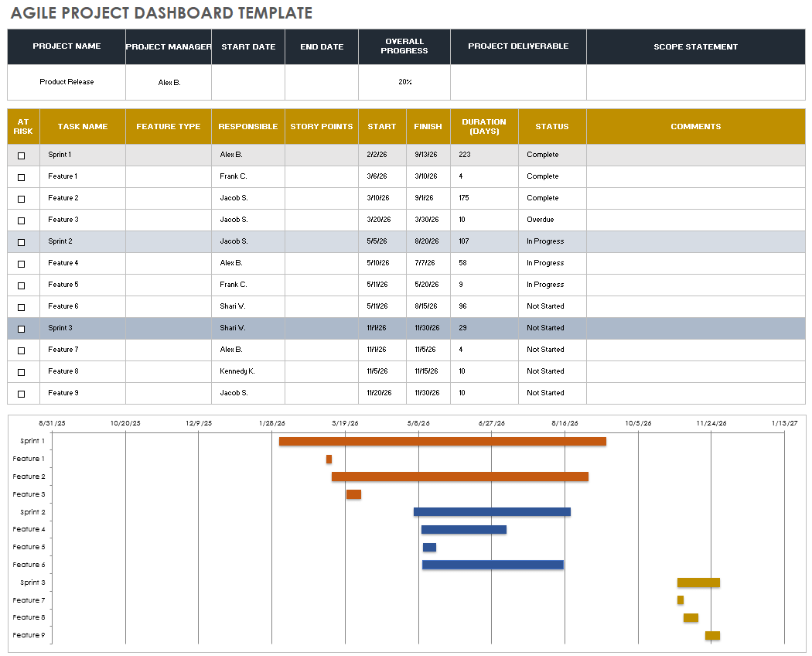The width and height of the screenshot is (812, 656).
Task: Select the Scope Statement header cell
Action: [695, 46]
